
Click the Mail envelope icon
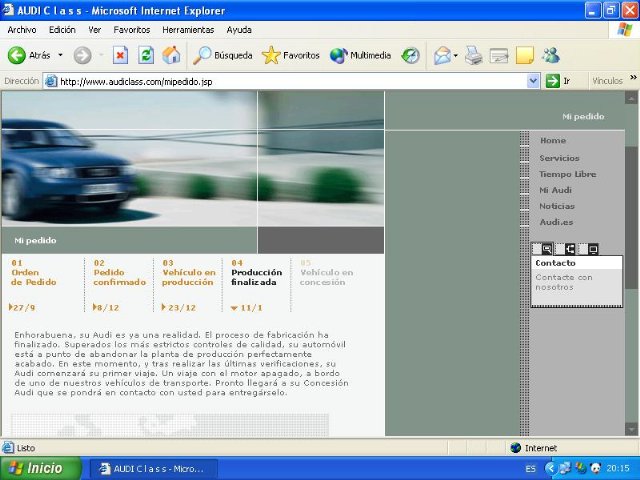tap(442, 55)
